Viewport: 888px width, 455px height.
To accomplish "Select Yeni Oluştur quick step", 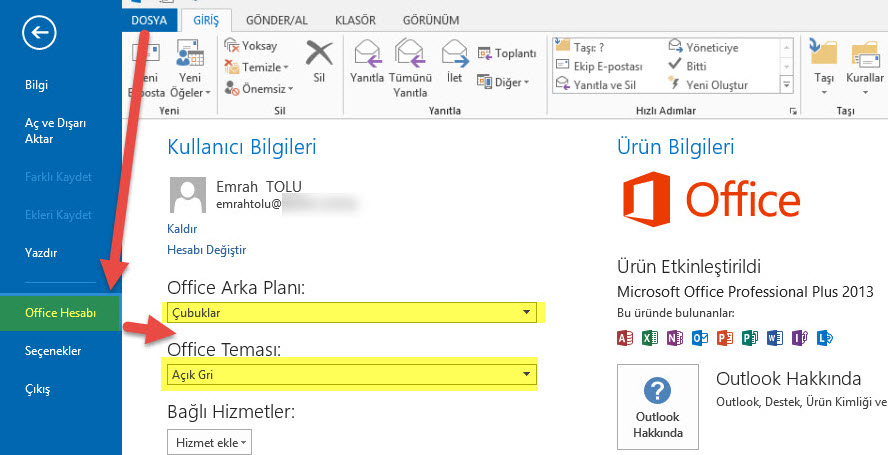I will (x=708, y=85).
